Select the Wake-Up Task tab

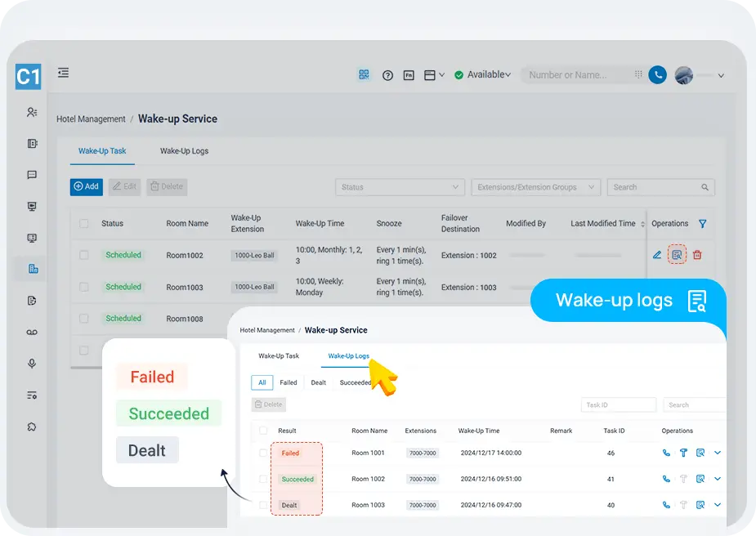[102, 151]
